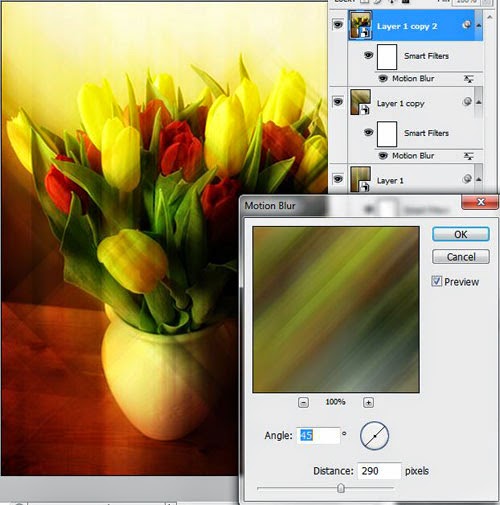Toggle the Preview checkbox

[x=436, y=281]
